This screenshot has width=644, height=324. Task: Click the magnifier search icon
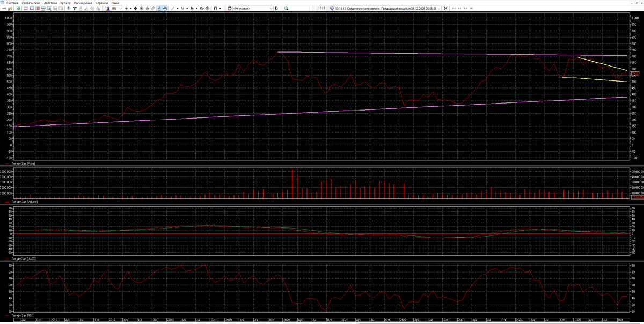click(286, 9)
